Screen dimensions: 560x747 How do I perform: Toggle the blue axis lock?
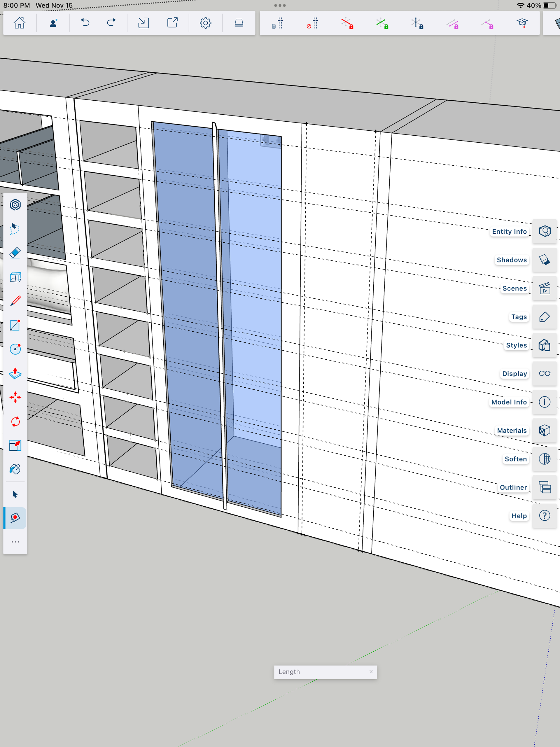pos(417,23)
